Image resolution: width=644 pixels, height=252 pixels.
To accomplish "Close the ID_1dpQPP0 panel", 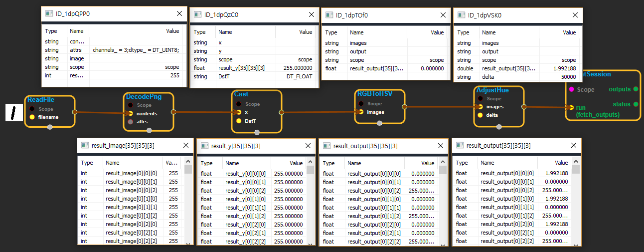I will [x=179, y=14].
